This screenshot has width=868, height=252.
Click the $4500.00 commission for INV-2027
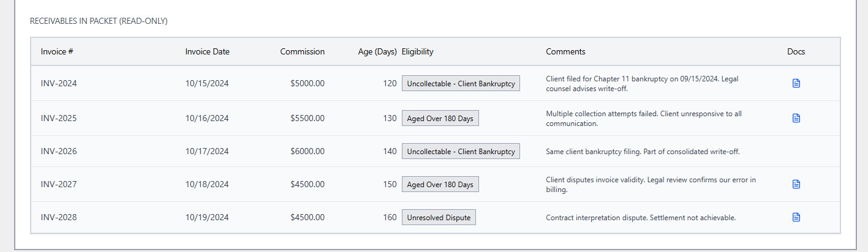click(x=308, y=184)
